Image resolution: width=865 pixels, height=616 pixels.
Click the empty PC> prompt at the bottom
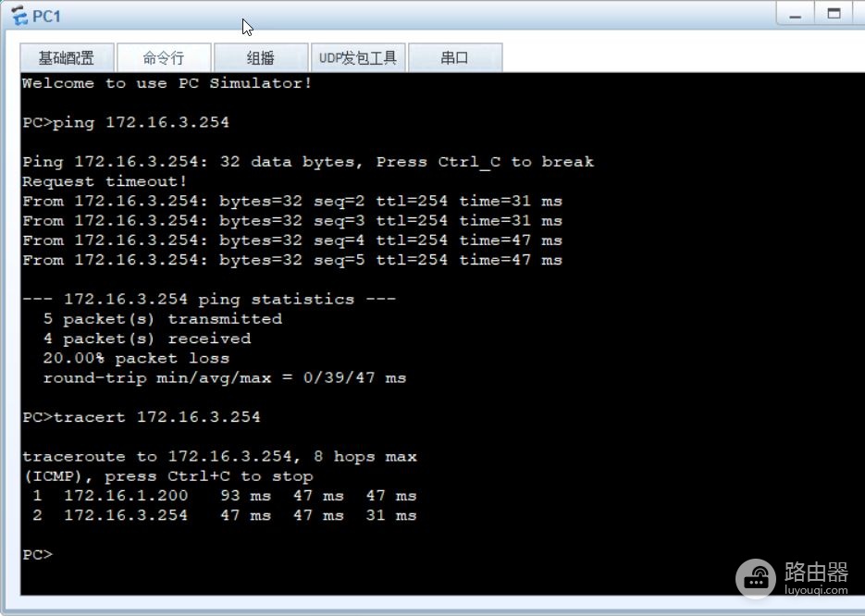pyautogui.click(x=38, y=555)
